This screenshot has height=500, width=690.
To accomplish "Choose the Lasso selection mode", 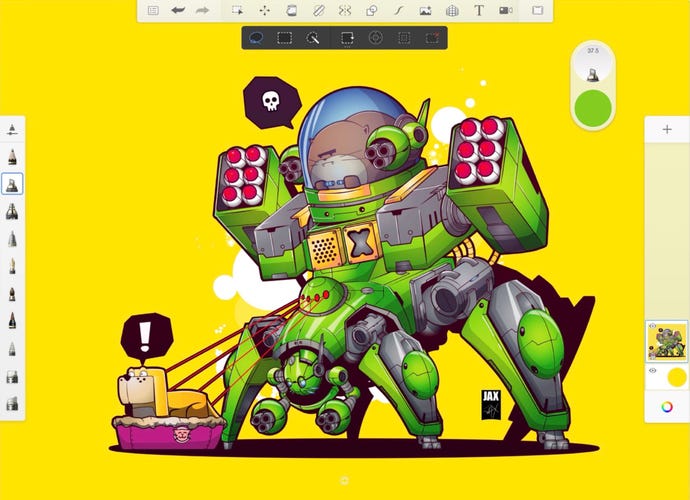I will click(256, 38).
